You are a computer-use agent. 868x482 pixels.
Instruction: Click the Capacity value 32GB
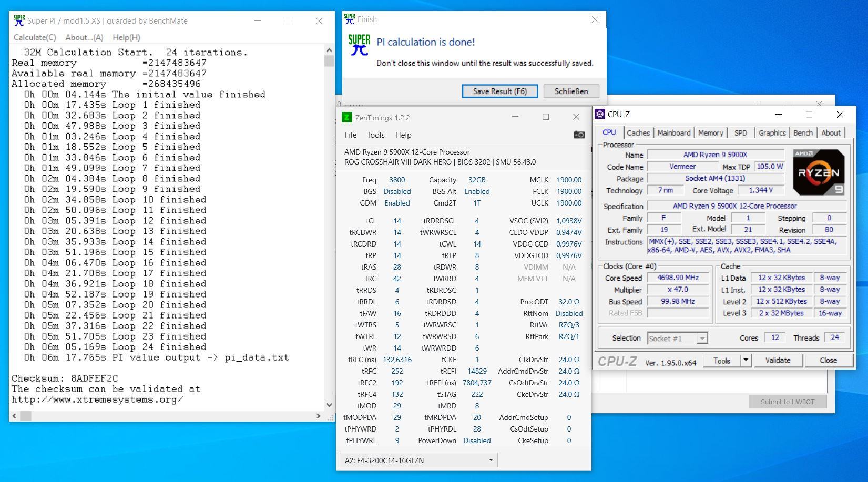click(x=477, y=180)
